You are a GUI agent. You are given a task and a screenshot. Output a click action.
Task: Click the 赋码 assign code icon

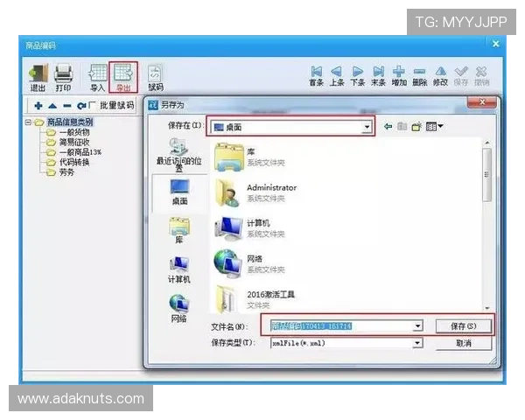[155, 77]
